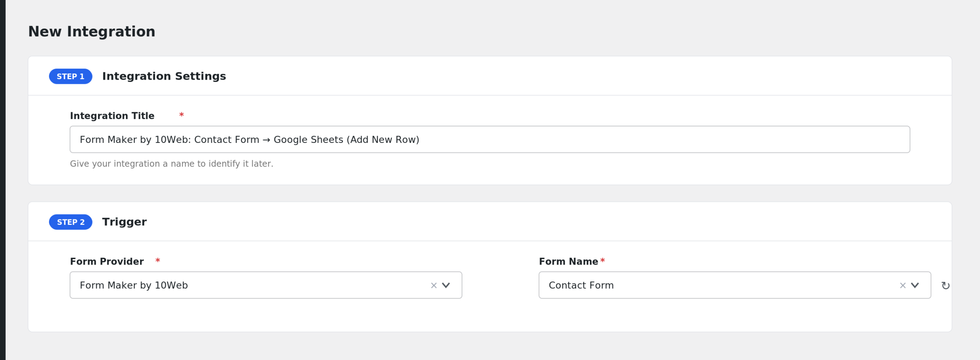Select the STEP 1 badge

click(x=70, y=77)
